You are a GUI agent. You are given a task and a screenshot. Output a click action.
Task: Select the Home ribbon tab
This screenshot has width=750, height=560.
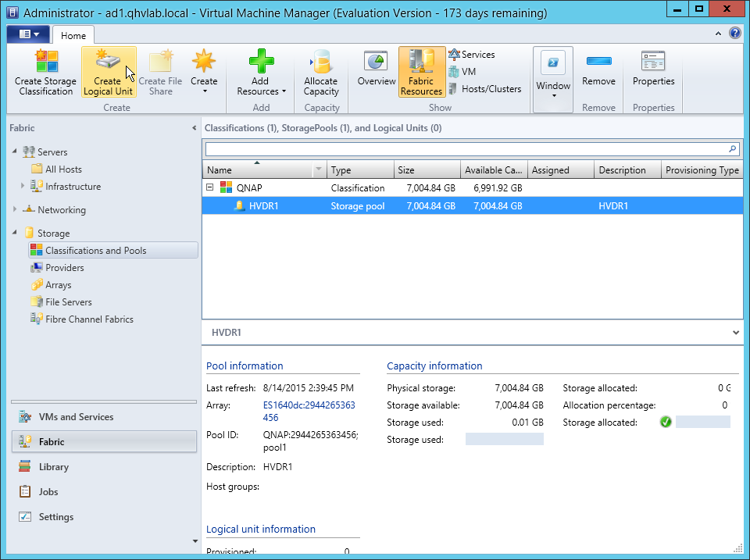click(73, 36)
